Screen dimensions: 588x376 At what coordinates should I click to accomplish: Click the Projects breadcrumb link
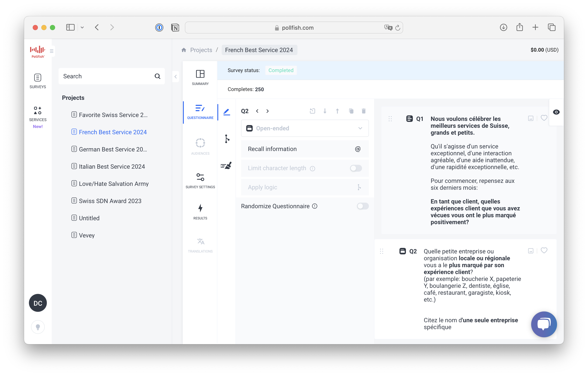[201, 50]
